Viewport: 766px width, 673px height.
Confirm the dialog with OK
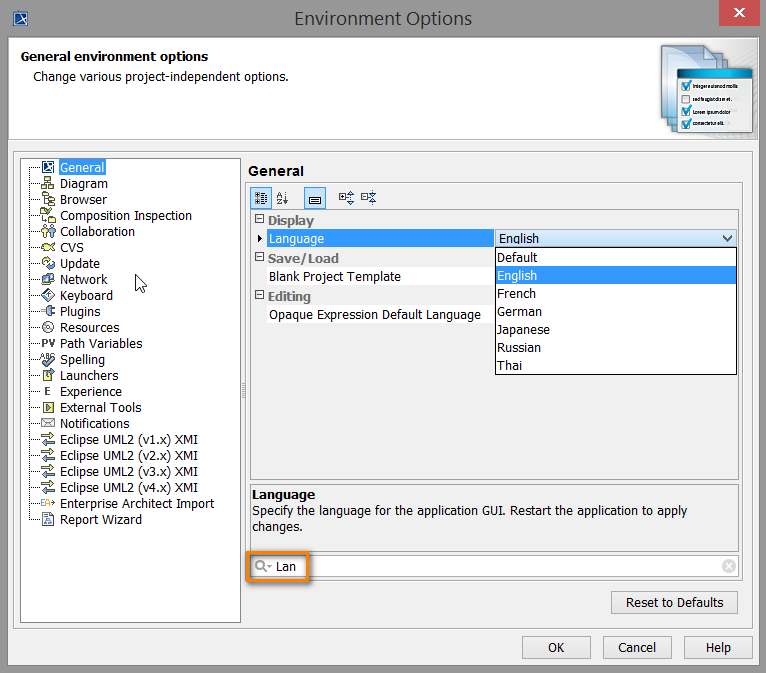coord(556,647)
